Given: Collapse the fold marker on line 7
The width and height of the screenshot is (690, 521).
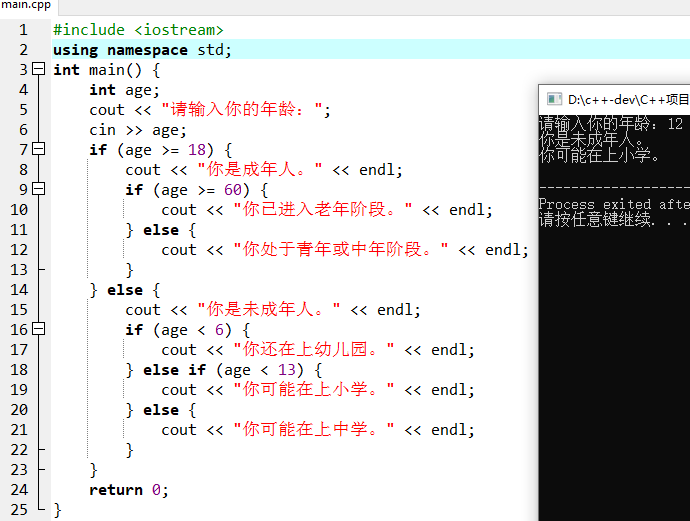Looking at the screenshot, I should point(39,149).
